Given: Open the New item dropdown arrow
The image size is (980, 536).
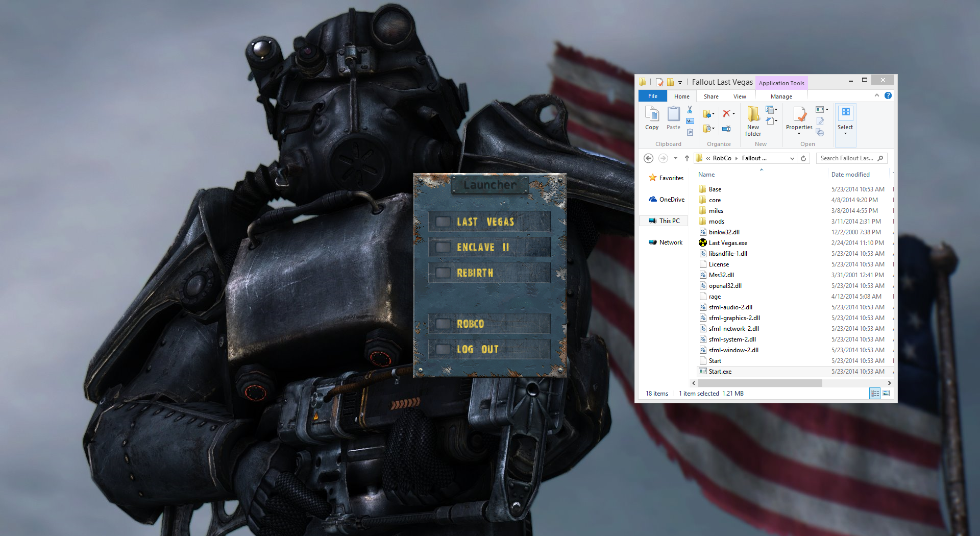Looking at the screenshot, I should click(x=776, y=110).
